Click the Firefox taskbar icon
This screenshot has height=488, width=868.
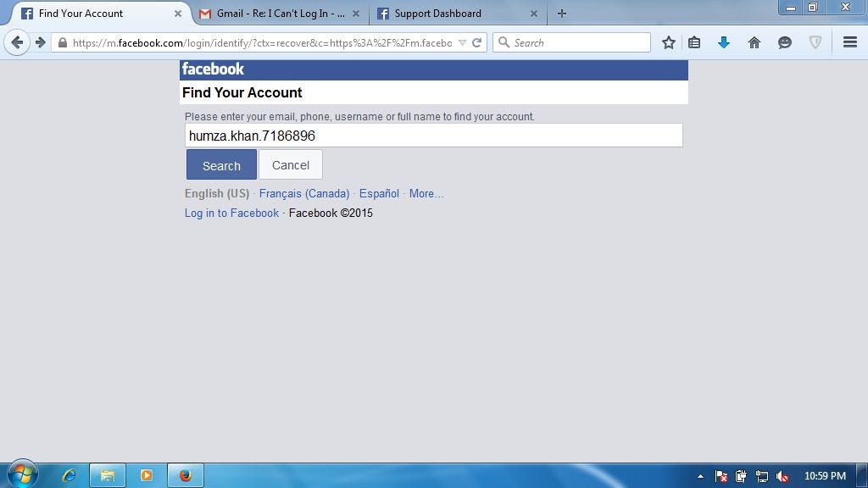(186, 475)
